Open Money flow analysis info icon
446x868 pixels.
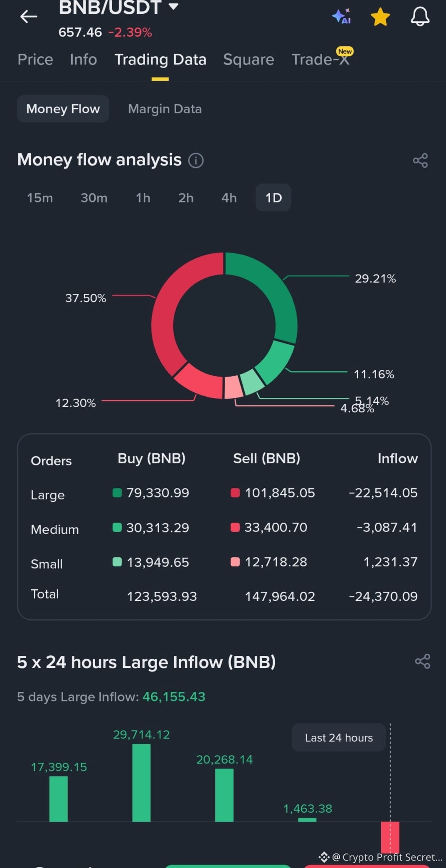pos(196,160)
